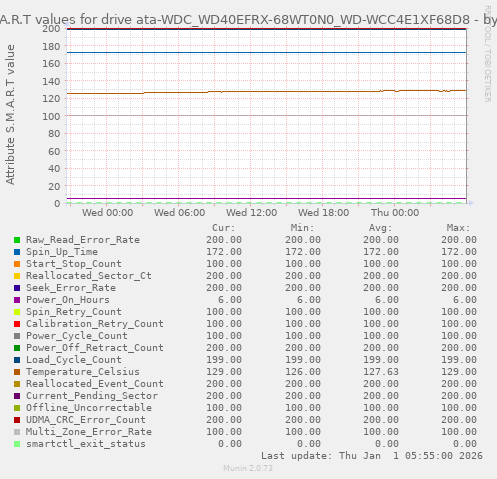Select the Current_Pending_Sector label
The width and height of the screenshot is (497, 479).
coord(92,396)
